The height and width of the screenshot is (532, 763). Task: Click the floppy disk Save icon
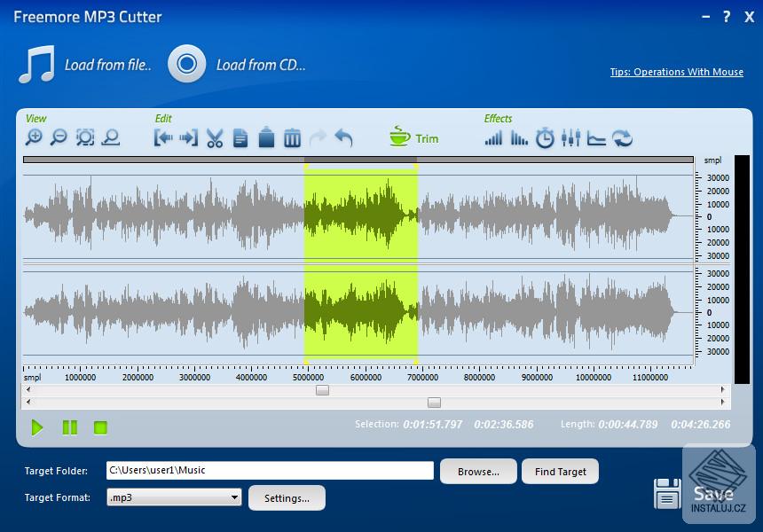667,494
